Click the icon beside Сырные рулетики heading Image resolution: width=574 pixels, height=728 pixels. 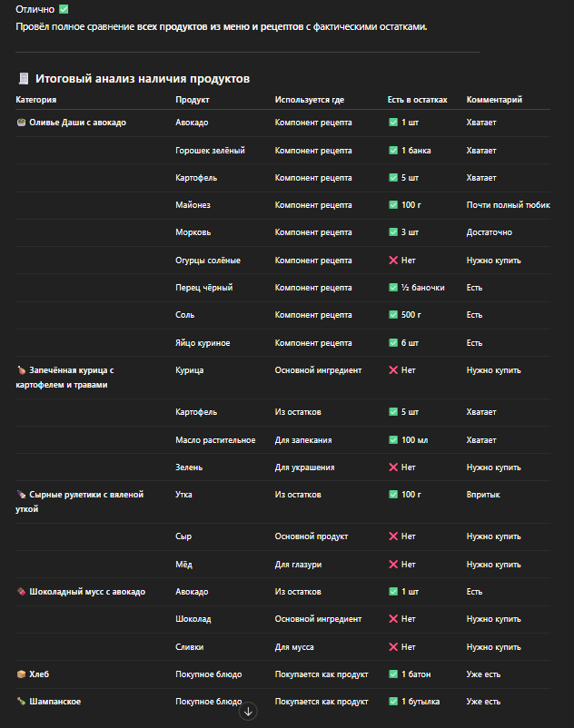(x=21, y=495)
